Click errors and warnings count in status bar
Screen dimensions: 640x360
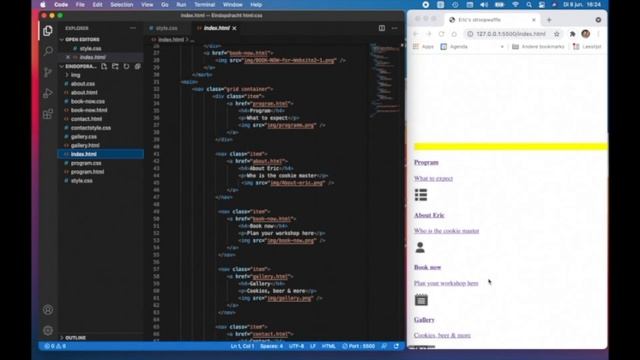pyautogui.click(x=55, y=346)
